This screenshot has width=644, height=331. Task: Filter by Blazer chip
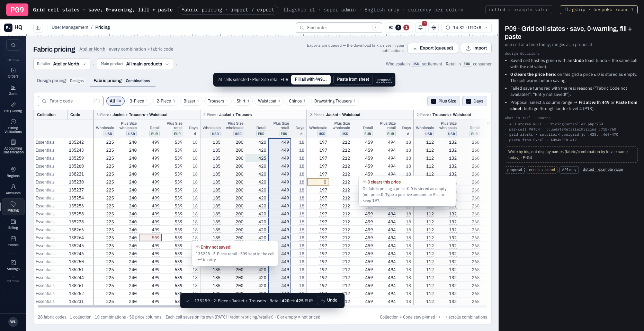pos(191,101)
